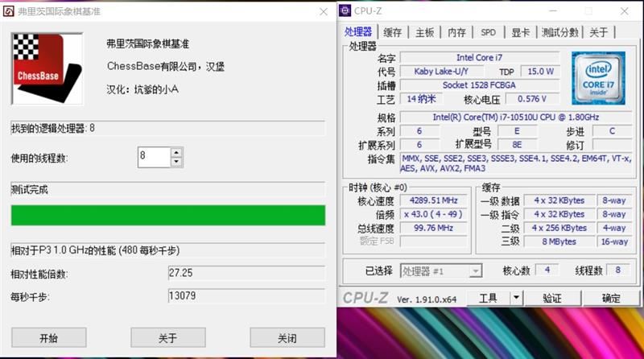
Task: Click the thread count field 线程数
Action: pos(618,270)
